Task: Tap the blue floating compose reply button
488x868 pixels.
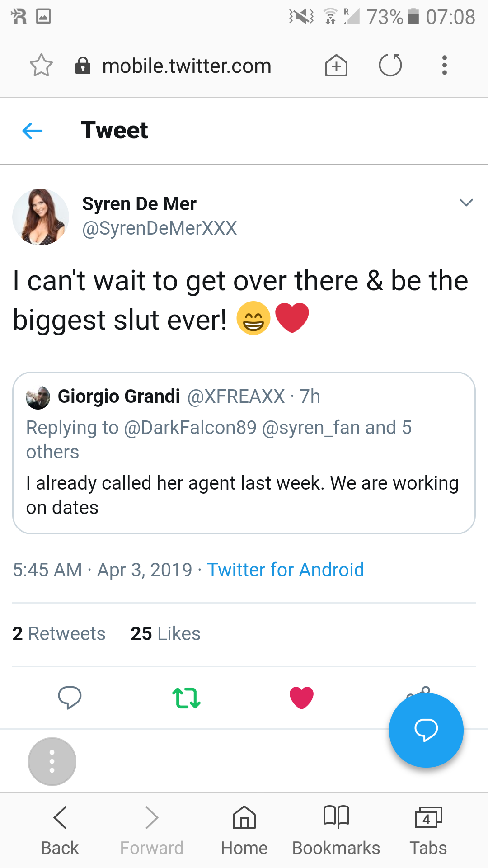Action: tap(426, 730)
